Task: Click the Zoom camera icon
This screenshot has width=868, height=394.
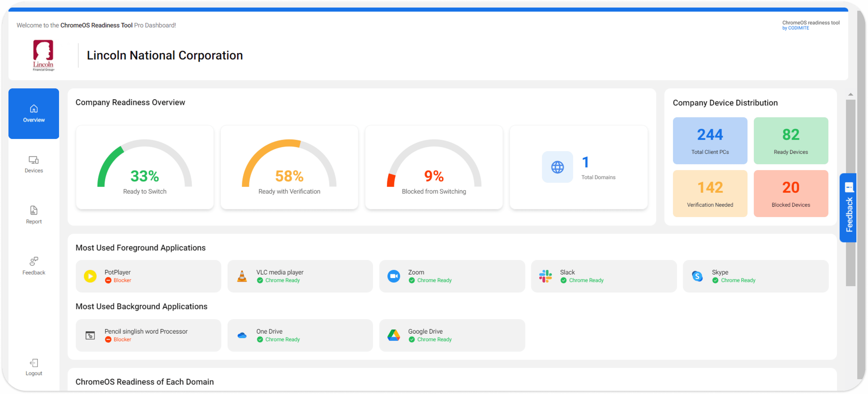Action: click(394, 277)
